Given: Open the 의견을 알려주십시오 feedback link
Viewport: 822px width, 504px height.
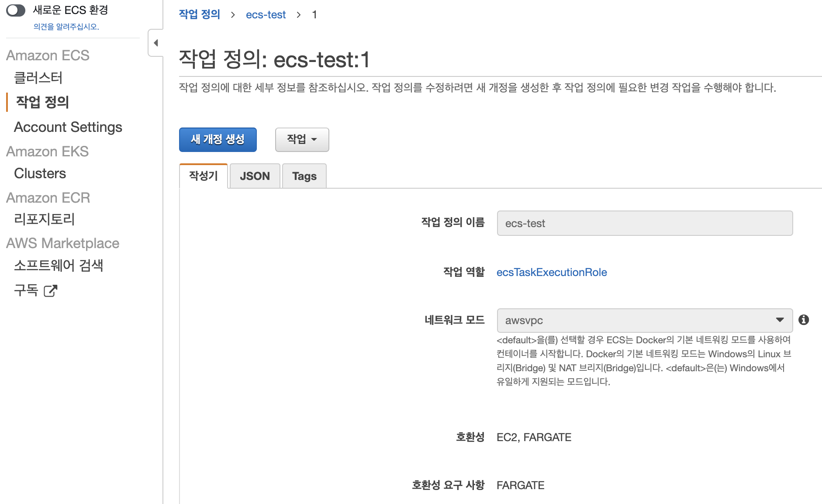Looking at the screenshot, I should 66,27.
